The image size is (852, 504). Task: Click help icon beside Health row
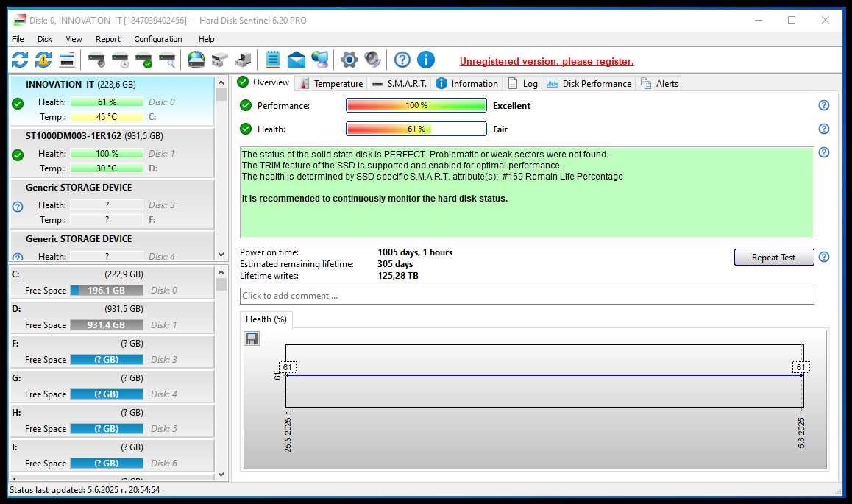tap(824, 129)
